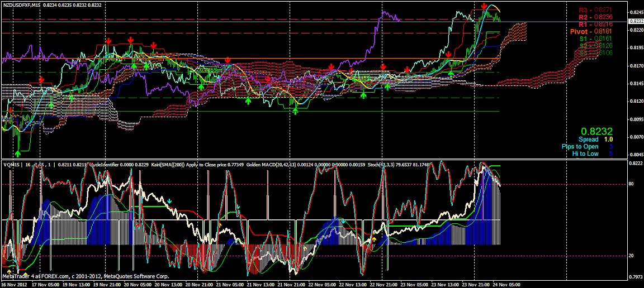644x288 pixels.
Task: Click the 80 level on the indicator scale
Action: (631, 184)
